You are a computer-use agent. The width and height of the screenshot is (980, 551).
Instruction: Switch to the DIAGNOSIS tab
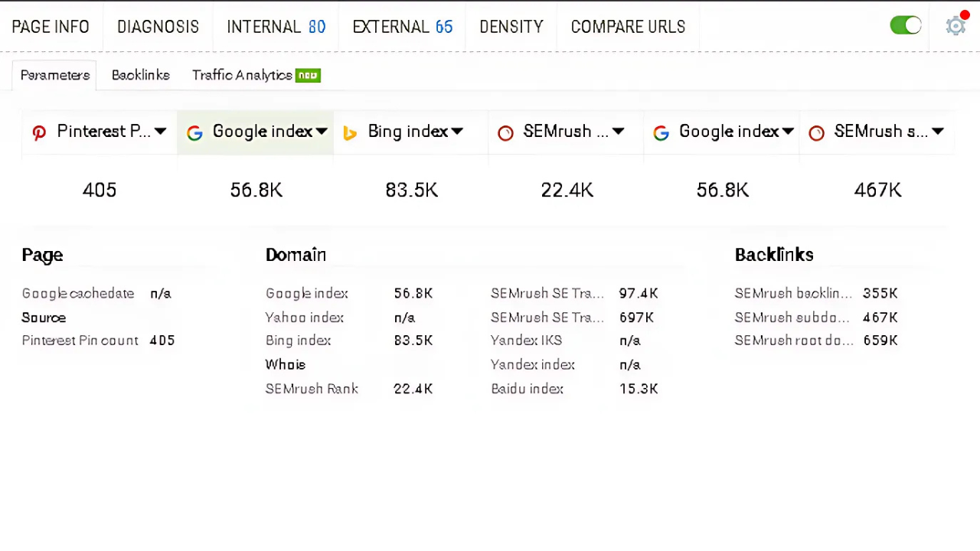[x=158, y=27]
